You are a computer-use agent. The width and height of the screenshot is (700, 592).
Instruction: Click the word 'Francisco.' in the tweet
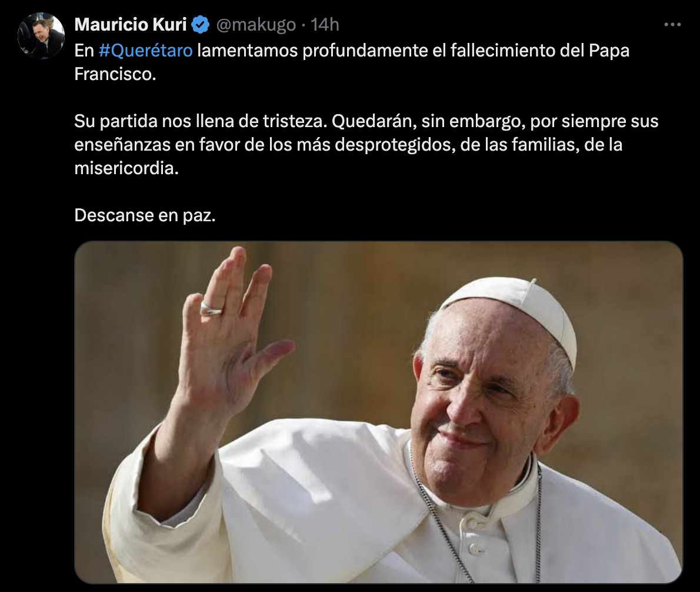click(115, 74)
